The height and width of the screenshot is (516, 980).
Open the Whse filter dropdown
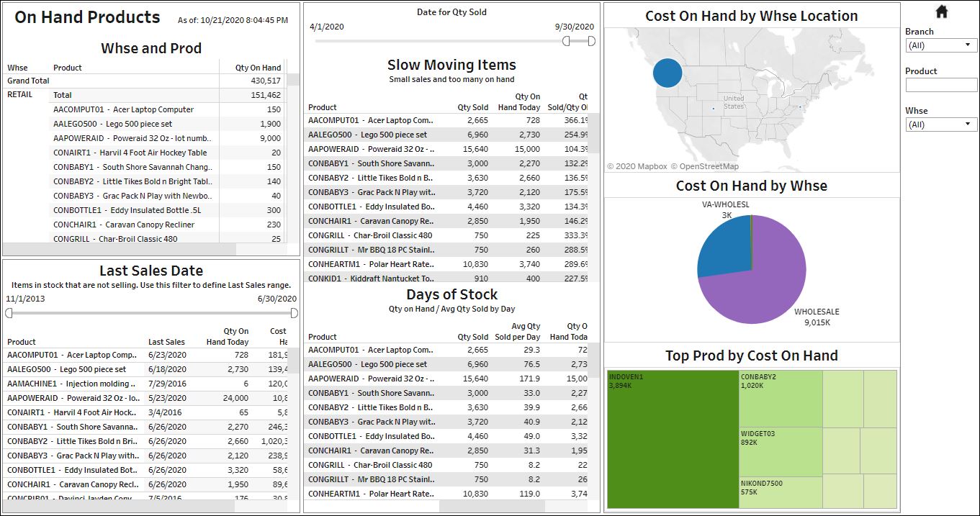[941, 125]
